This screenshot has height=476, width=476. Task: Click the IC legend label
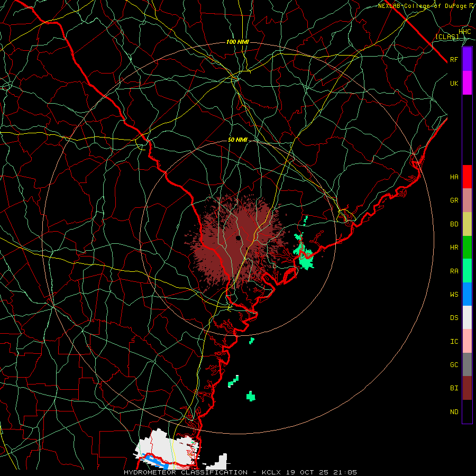[x=454, y=342]
